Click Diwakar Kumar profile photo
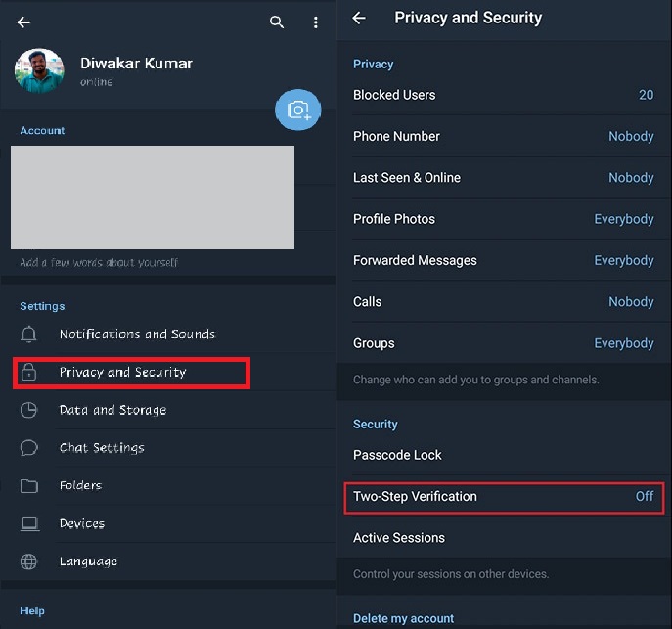Viewport: 672px width, 629px height. click(x=40, y=71)
